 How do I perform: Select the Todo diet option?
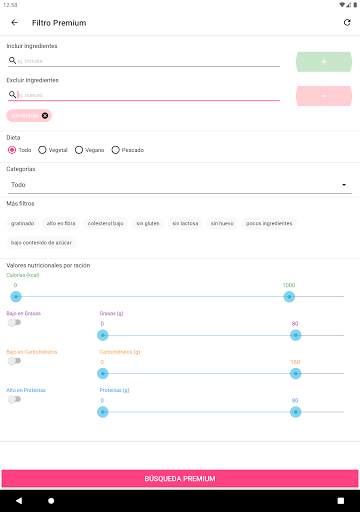point(19,150)
